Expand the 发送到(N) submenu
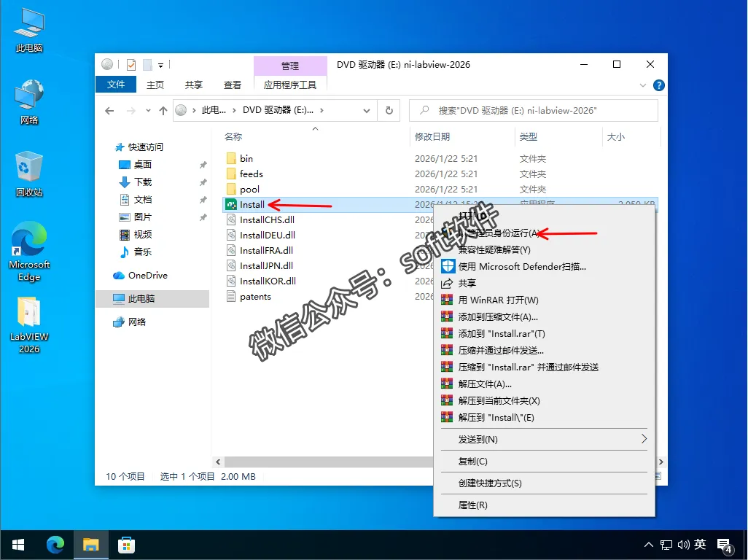Viewport: 748px width, 560px height. [x=644, y=439]
